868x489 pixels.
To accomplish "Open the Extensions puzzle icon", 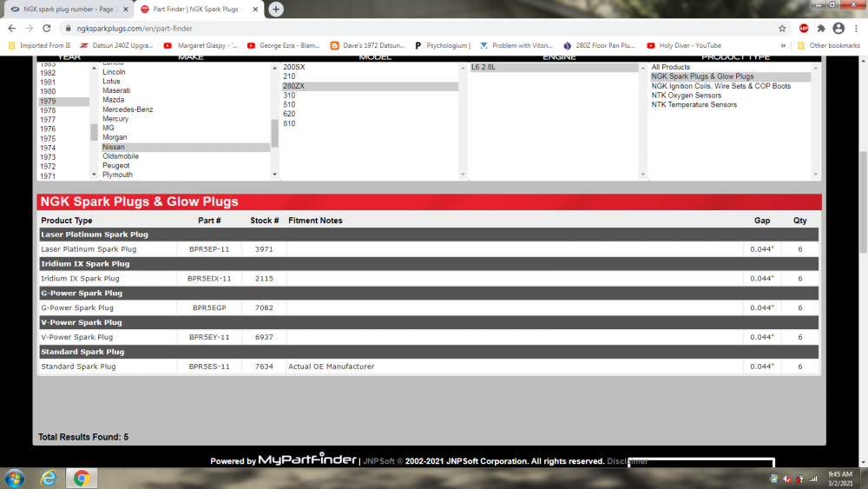I will pos(821,29).
